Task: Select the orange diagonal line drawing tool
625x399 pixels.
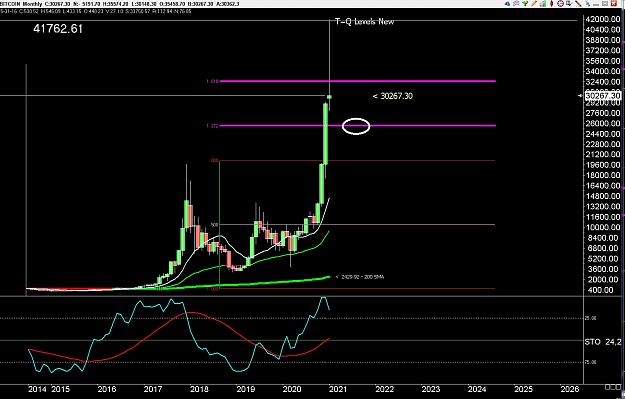Action: point(534,4)
